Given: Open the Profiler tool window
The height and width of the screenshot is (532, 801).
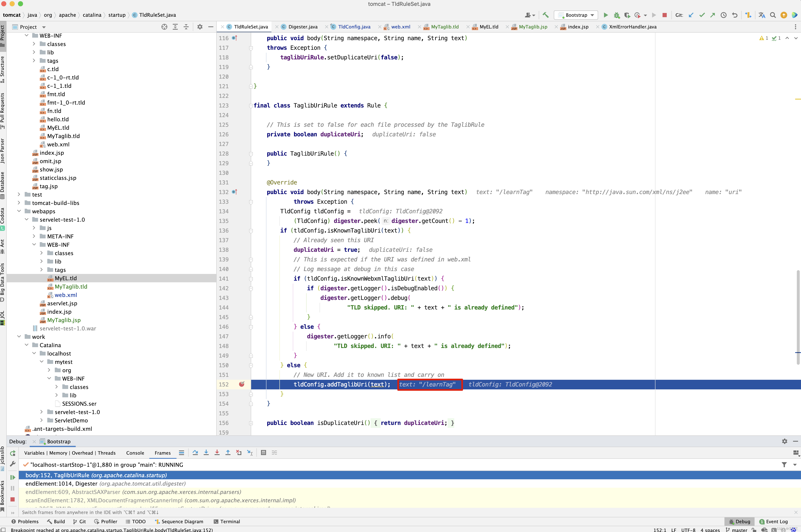Looking at the screenshot, I should [x=106, y=522].
